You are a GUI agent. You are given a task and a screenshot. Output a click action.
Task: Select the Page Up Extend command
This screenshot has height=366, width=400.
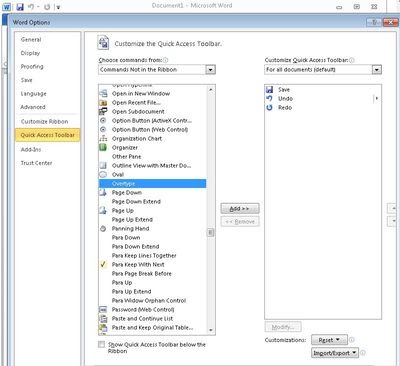132,220
